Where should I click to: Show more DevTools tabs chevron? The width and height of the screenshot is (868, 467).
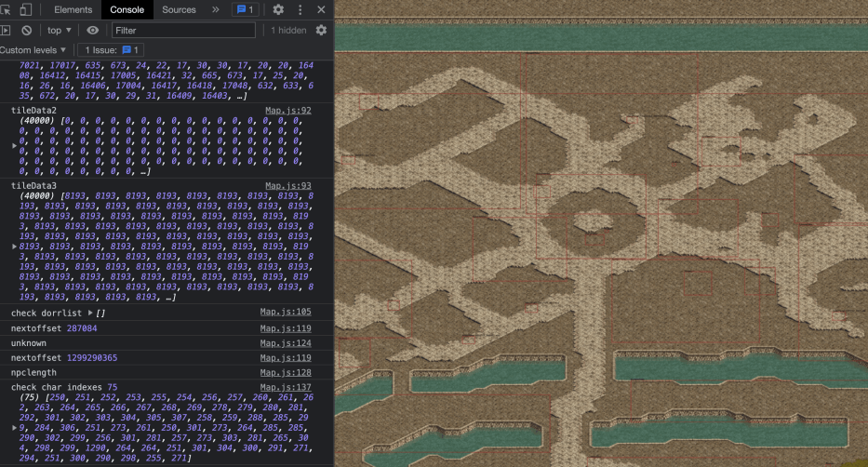[215, 9]
